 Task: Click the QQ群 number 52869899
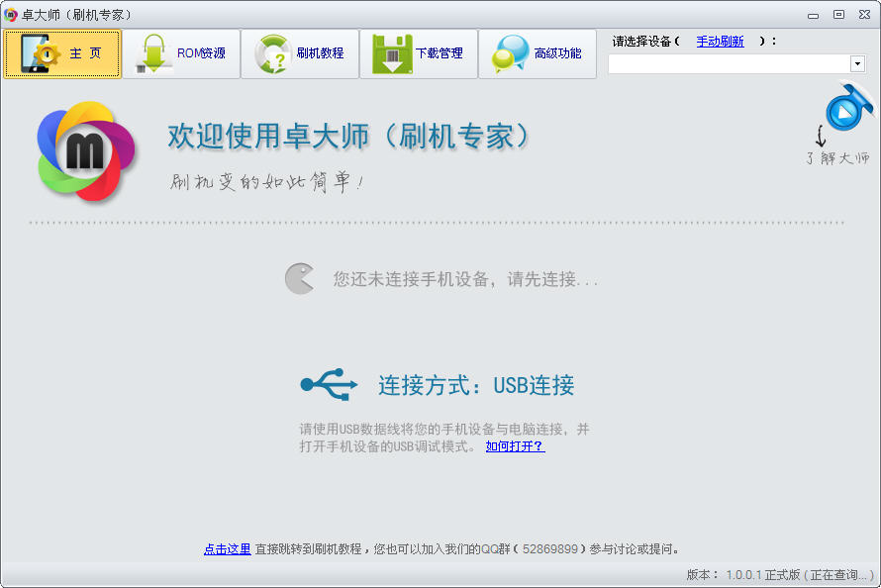550,549
